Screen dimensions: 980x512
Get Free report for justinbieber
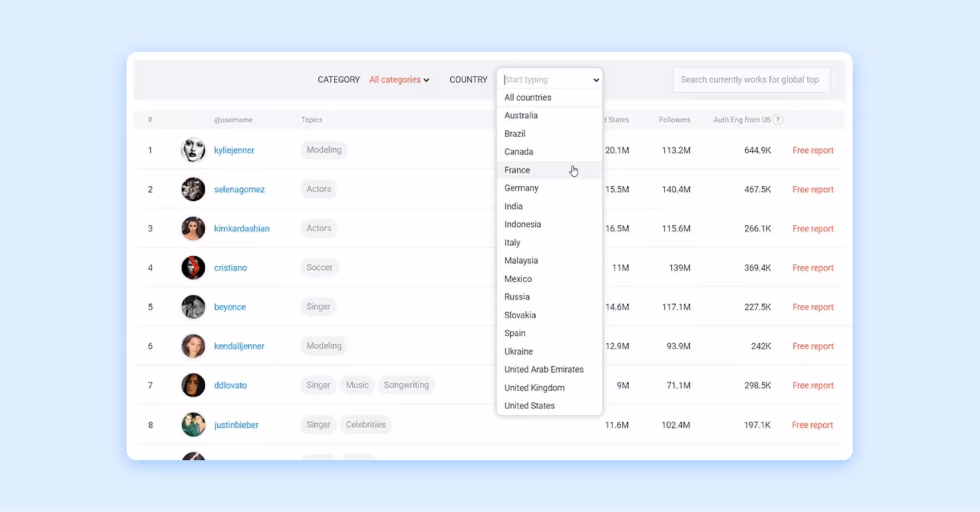coord(812,425)
